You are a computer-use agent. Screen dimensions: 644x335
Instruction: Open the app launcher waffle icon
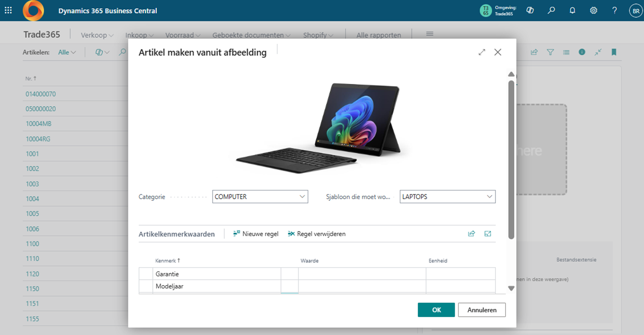pos(8,10)
